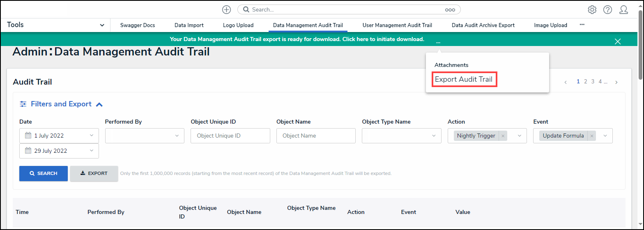Open the user profile icon
The image size is (644, 230).
(x=623, y=9)
